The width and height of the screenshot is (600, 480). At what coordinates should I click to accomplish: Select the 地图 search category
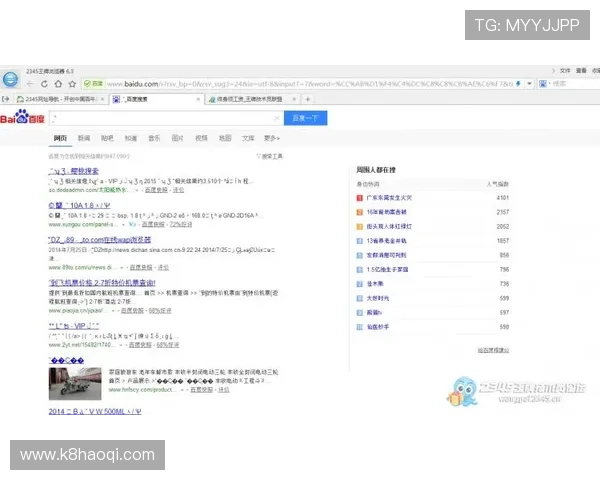225,138
